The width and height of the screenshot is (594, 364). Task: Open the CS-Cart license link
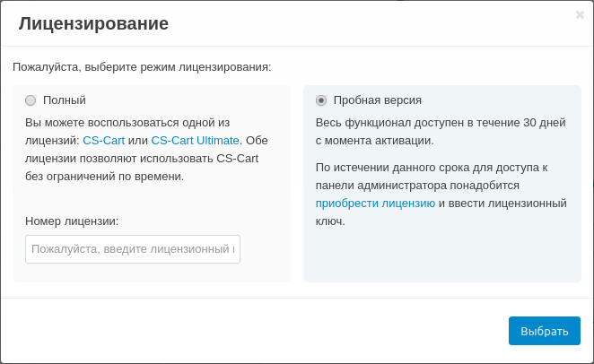(103, 141)
